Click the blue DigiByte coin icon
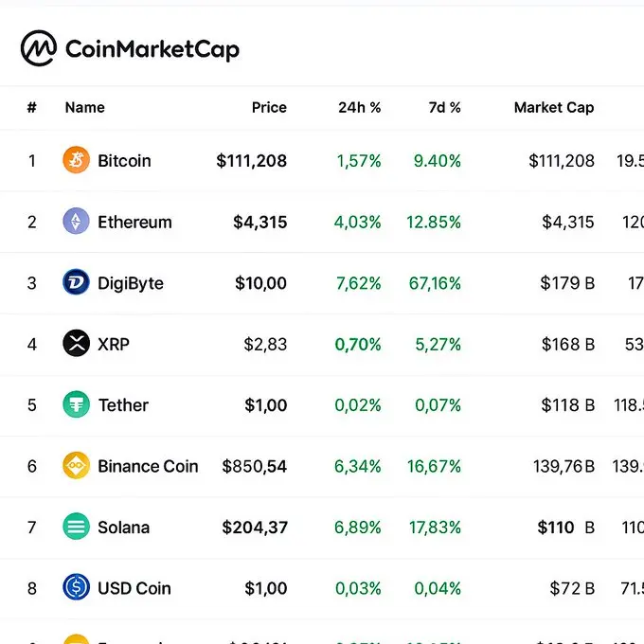The image size is (644, 644). click(x=76, y=282)
